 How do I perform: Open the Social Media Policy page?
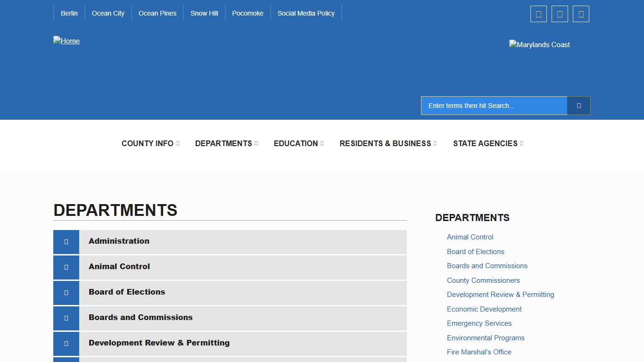(x=306, y=13)
